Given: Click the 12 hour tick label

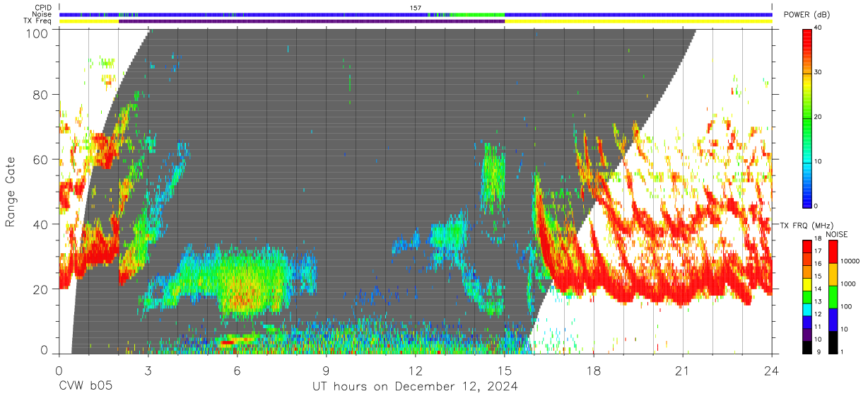Looking at the screenshot, I should [x=416, y=370].
